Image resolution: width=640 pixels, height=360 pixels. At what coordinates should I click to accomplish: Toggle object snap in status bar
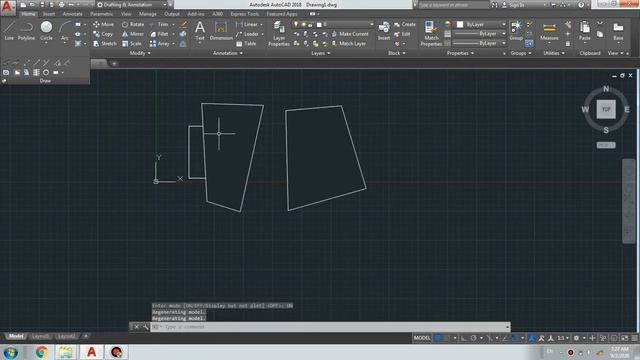point(516,338)
